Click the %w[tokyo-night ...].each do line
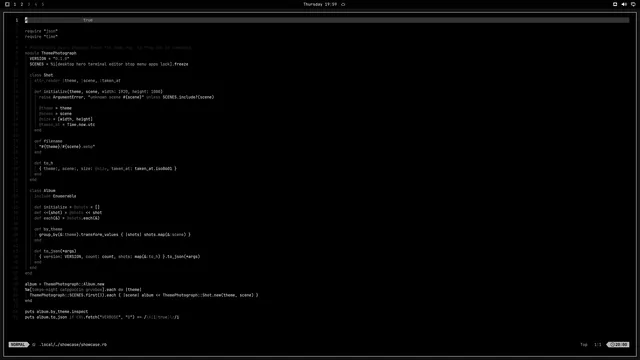 click(83, 290)
